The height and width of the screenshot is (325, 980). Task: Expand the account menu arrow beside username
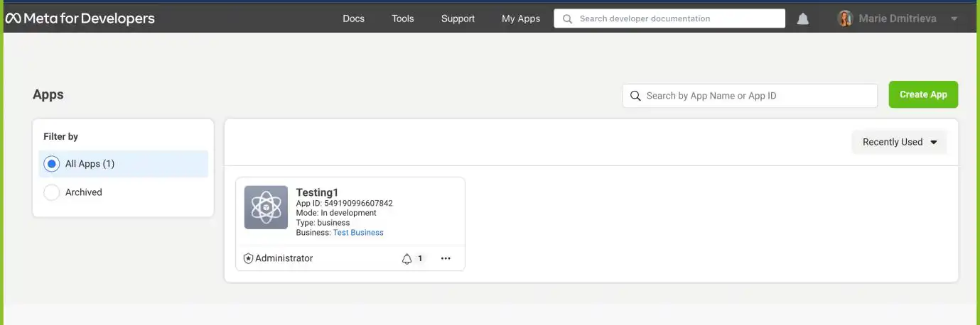954,19
